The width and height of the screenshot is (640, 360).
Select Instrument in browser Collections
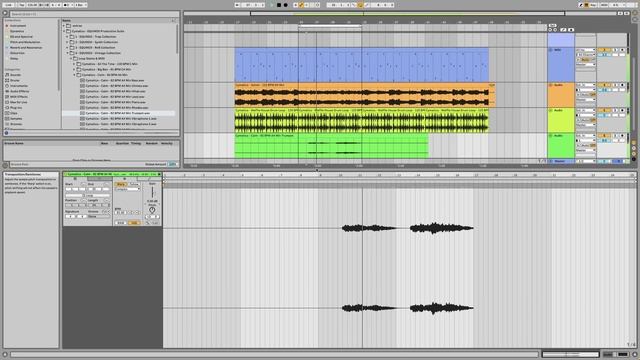pos(18,26)
